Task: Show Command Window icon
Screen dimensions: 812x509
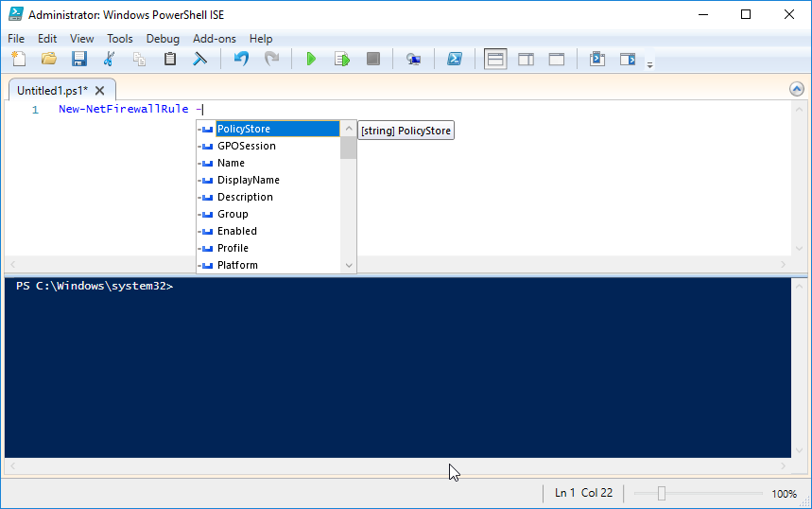Action: (x=597, y=59)
